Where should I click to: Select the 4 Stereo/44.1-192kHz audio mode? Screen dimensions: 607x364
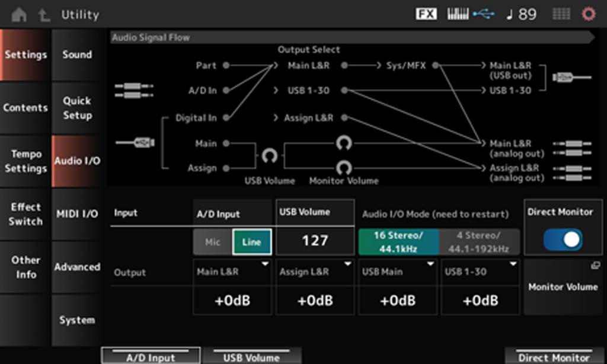480,241
